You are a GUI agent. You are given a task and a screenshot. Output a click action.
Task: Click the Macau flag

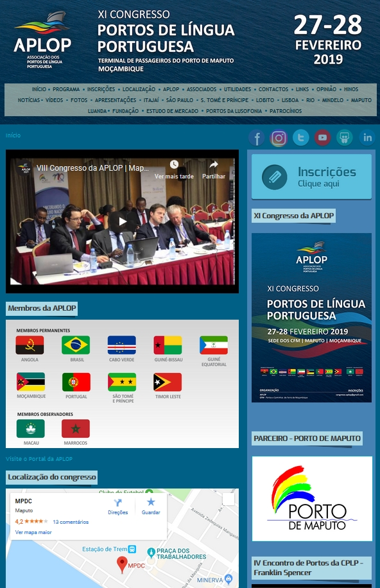click(x=31, y=428)
